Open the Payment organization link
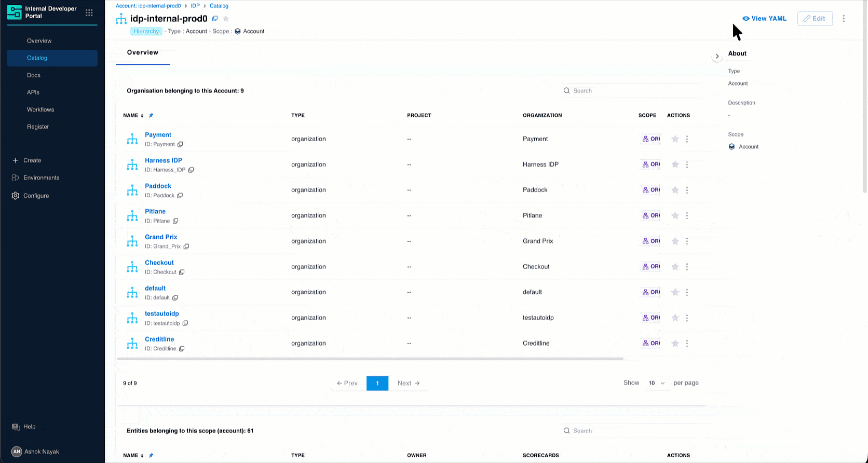 click(158, 135)
